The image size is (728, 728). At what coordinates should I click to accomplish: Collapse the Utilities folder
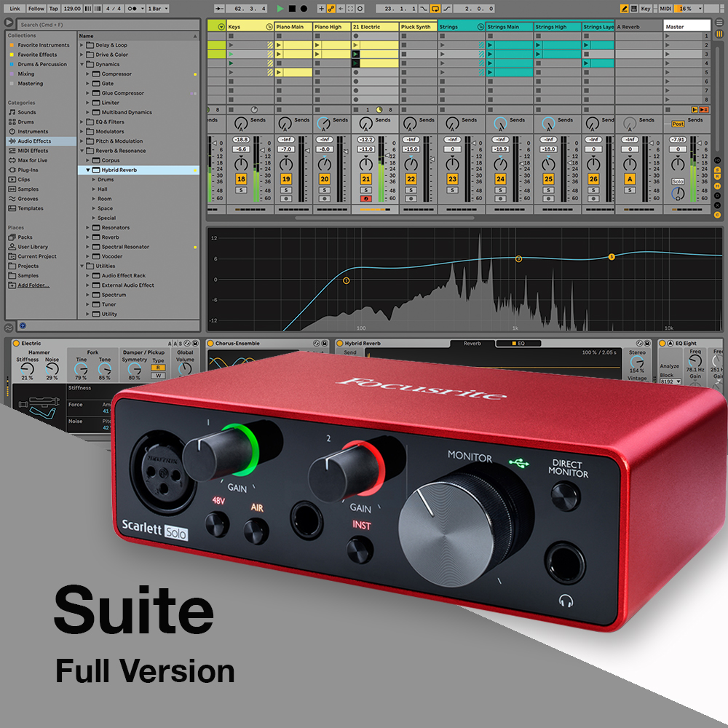[82, 266]
